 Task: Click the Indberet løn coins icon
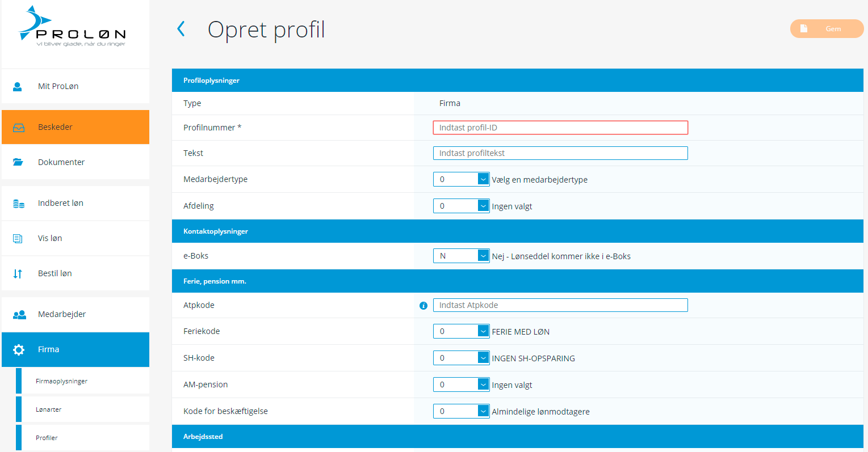18,204
